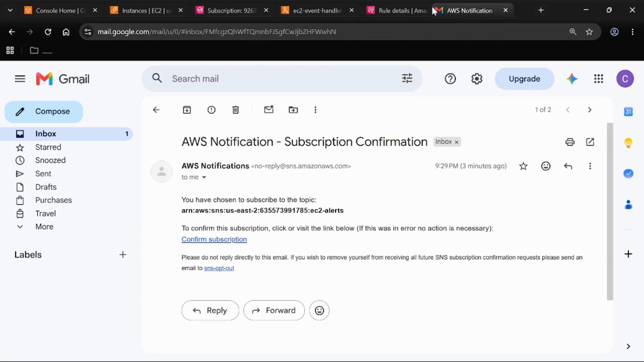Star this AWS Notifications message
Image resolution: width=644 pixels, height=362 pixels.
(x=523, y=166)
